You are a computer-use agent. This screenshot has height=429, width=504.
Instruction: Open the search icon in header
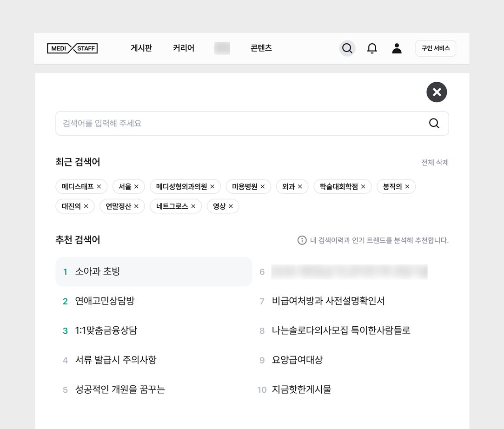click(x=347, y=48)
